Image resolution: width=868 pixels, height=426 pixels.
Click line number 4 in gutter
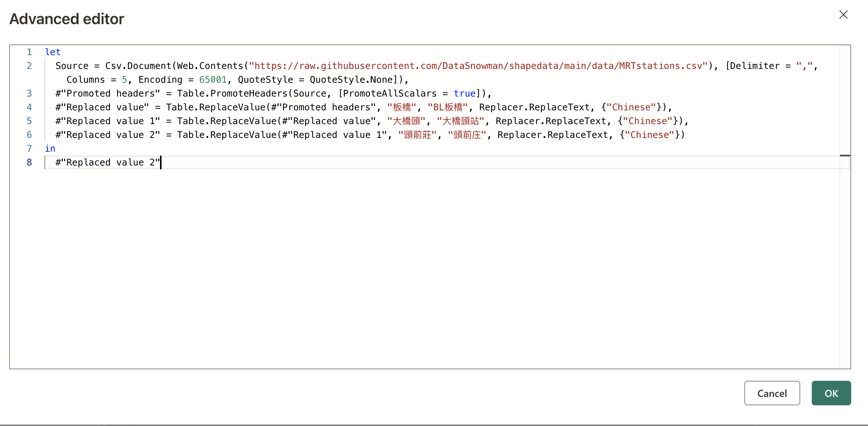29,107
